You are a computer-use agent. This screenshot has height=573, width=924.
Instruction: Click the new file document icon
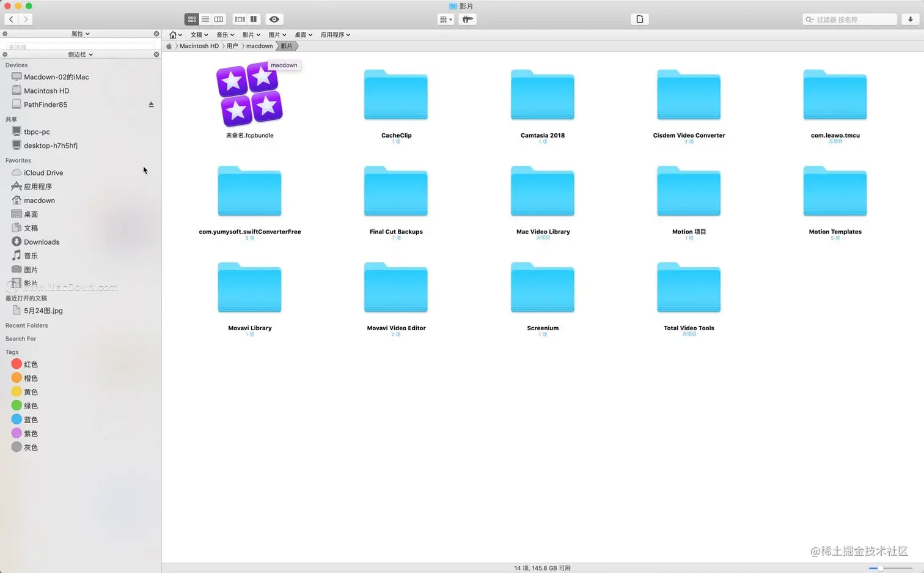[640, 20]
